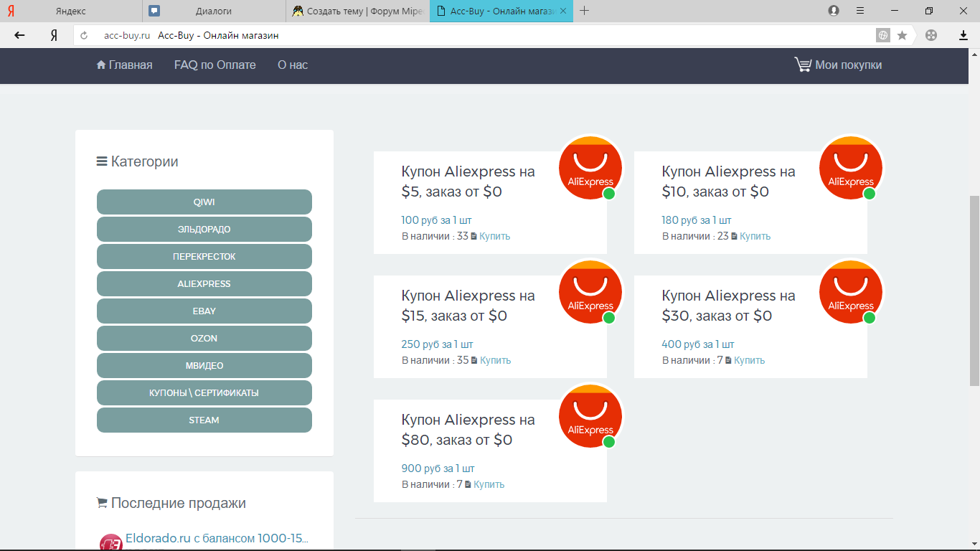Click the page vertical scrollbar thumb
The height and width of the screenshot is (551, 980).
tap(974, 291)
